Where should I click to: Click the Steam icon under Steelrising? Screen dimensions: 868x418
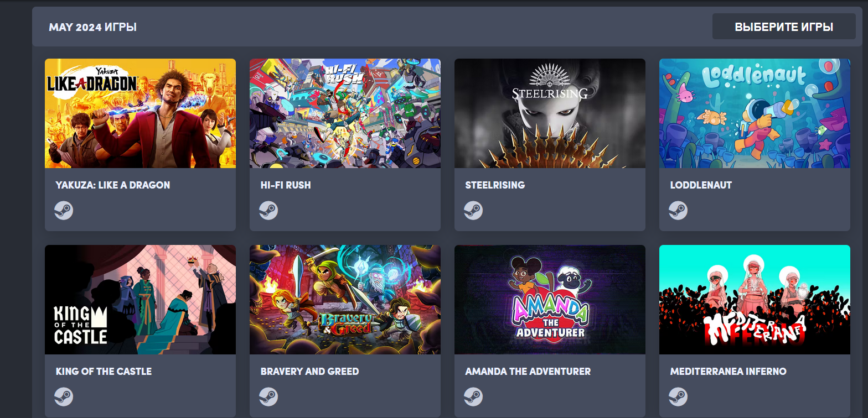click(473, 211)
